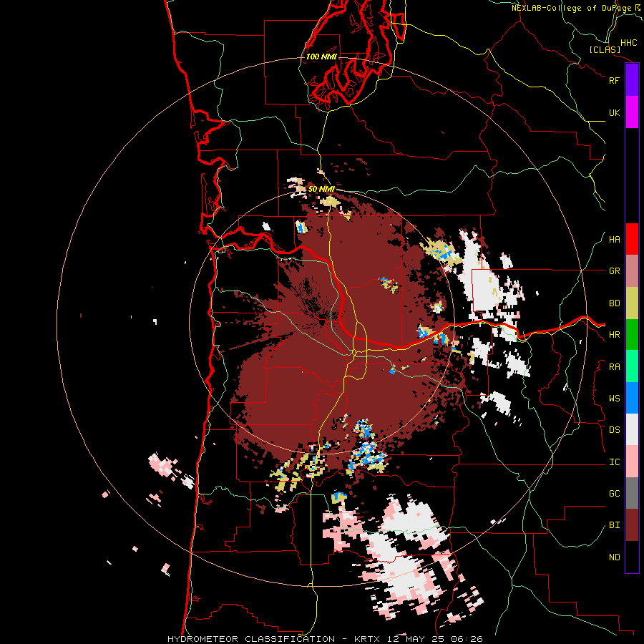Pick the dark green HR legend swatch

tap(632, 335)
